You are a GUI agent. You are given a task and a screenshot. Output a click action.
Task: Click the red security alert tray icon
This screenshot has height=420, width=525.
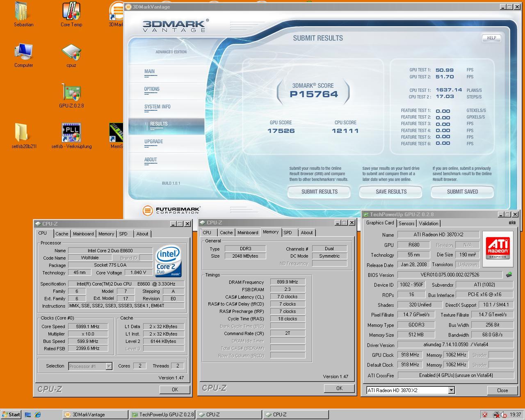coord(484,415)
